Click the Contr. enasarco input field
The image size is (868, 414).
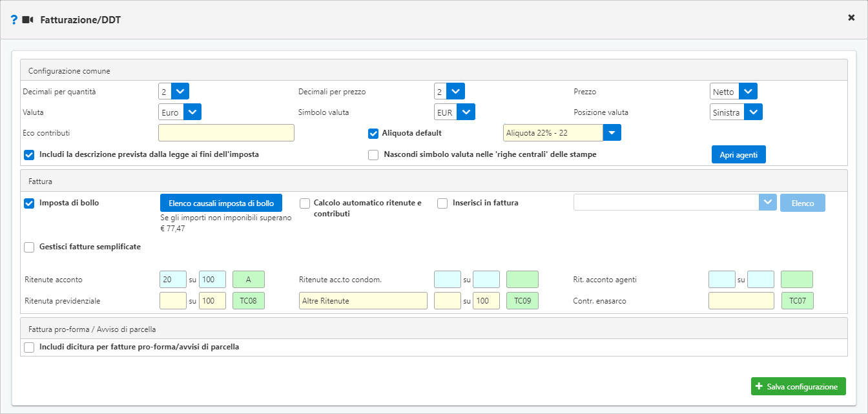(741, 300)
